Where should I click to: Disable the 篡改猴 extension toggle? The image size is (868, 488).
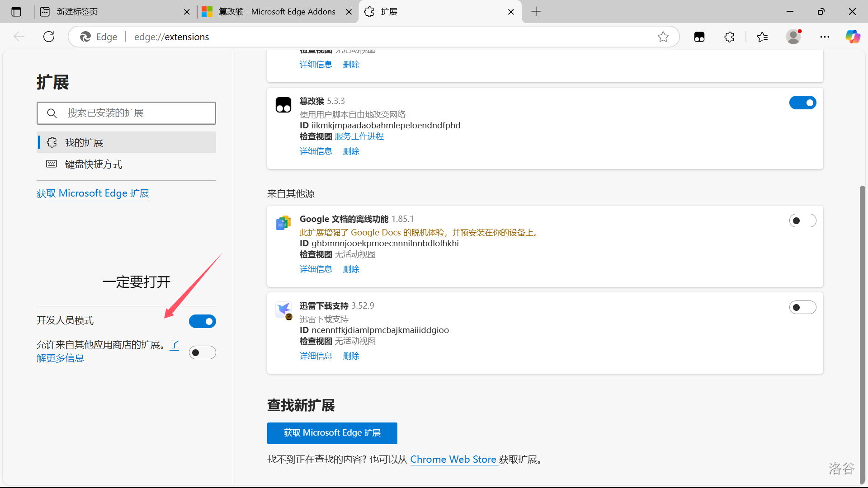(x=802, y=103)
